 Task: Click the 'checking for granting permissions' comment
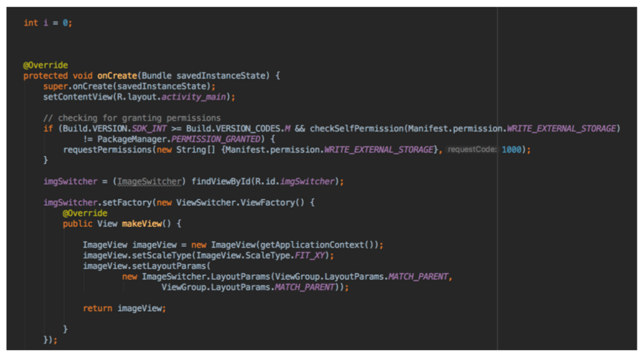click(x=132, y=118)
